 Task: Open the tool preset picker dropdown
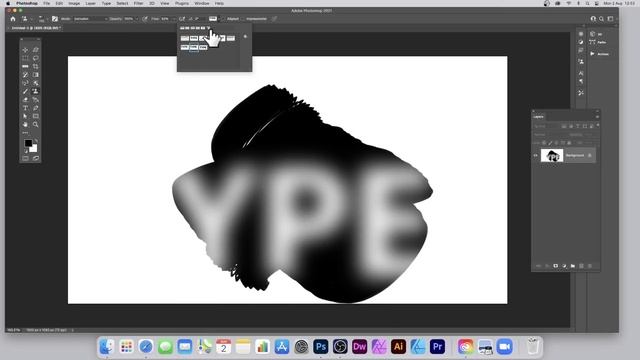(27, 19)
